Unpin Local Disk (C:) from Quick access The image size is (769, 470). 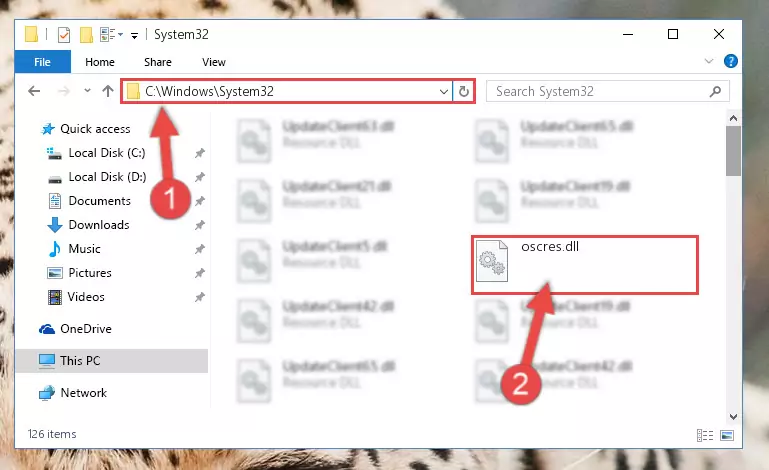pos(200,153)
